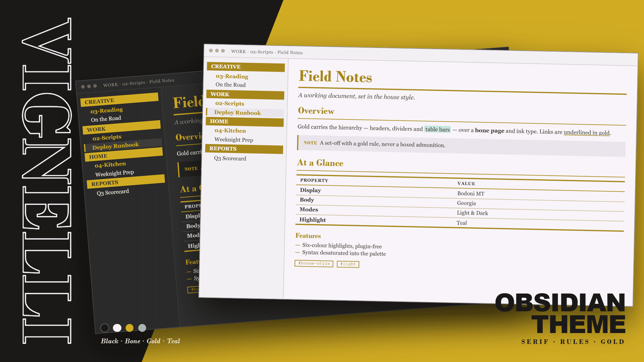
Task: Open Weeknight Prep in the dark window
Action: [114, 173]
